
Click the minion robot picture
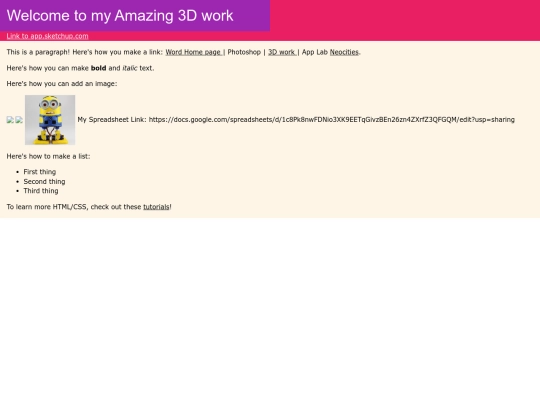tap(50, 120)
